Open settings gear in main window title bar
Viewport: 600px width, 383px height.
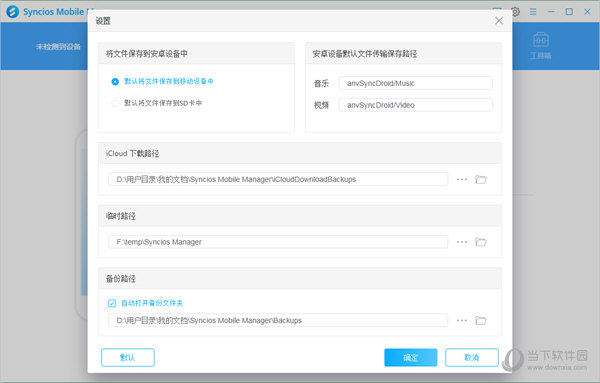click(x=515, y=12)
